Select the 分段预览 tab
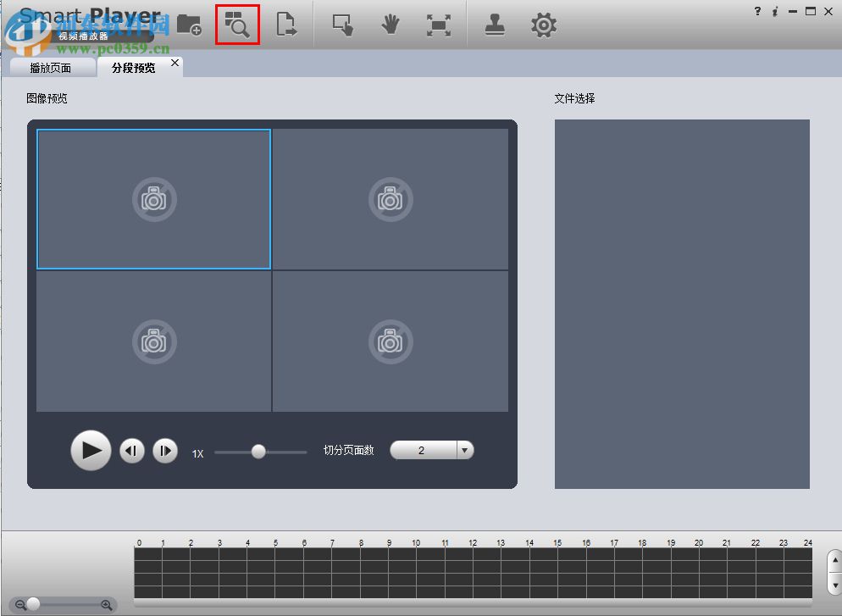 134,68
